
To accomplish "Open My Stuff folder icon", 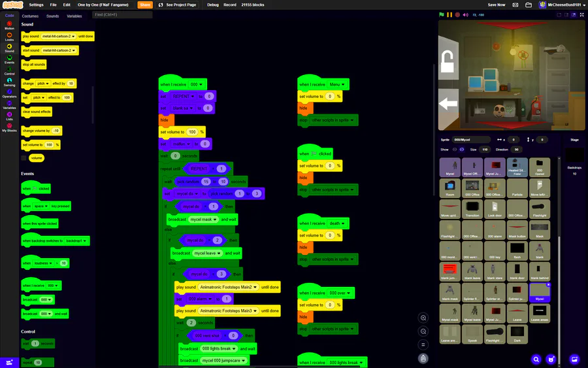I will 529,5.
